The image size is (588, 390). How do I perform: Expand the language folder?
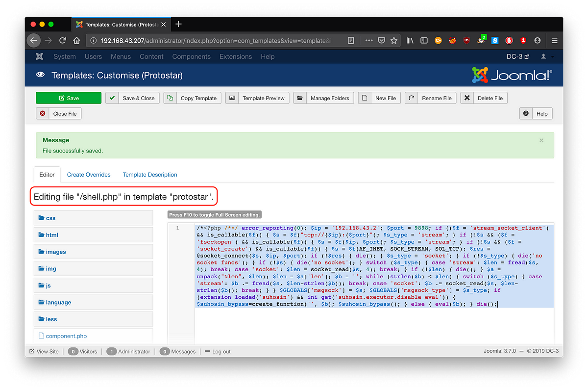[x=93, y=302]
